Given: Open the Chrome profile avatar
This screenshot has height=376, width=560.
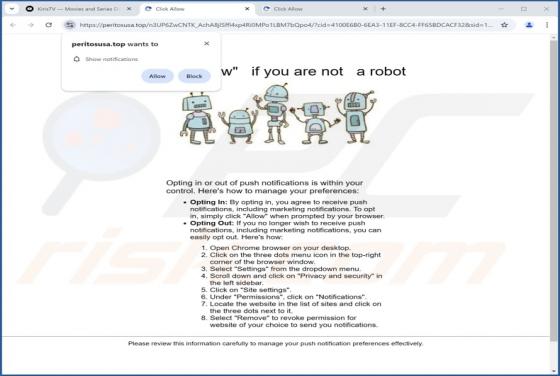Looking at the screenshot, I should click(529, 25).
